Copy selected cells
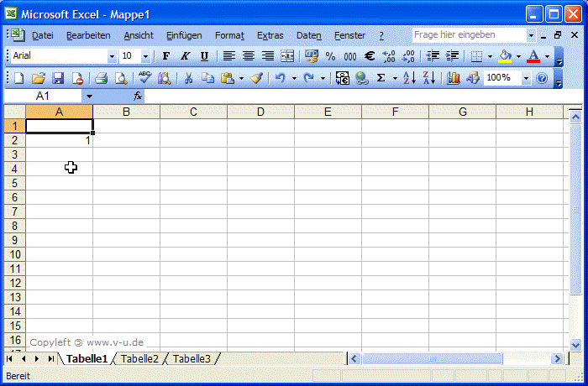Image resolution: width=588 pixels, height=386 pixels. point(207,78)
